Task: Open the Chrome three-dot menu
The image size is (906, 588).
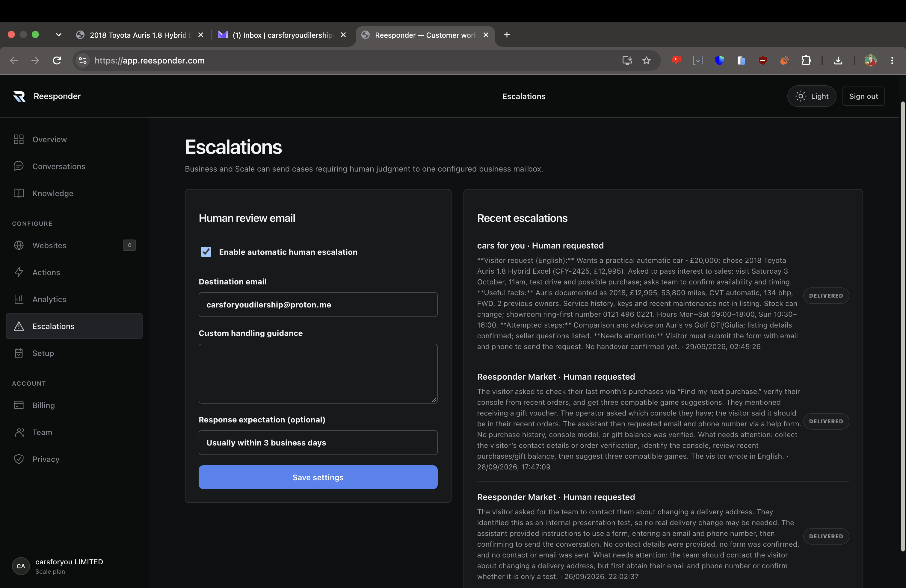Action: click(892, 60)
